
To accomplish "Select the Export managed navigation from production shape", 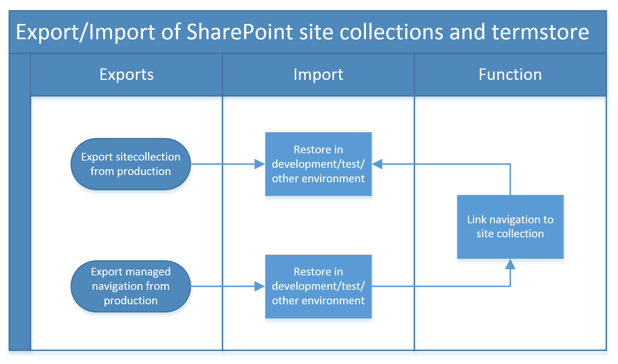I will pos(131,286).
